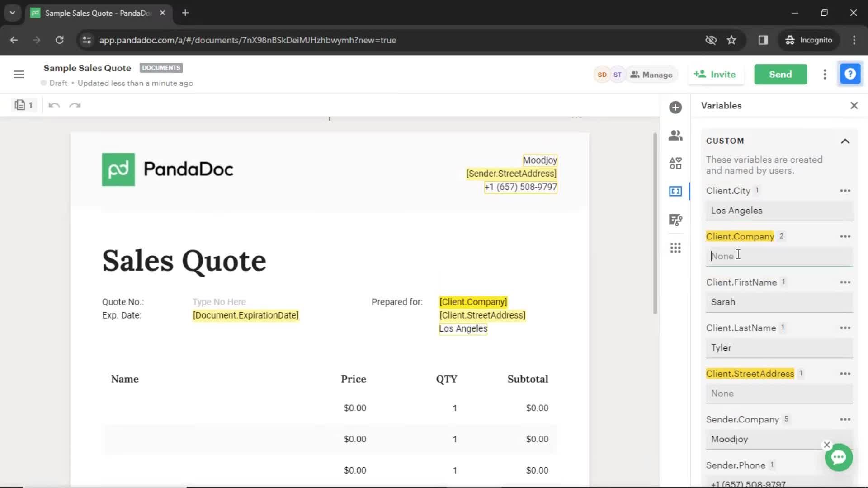The width and height of the screenshot is (868, 488).
Task: Expand Client.Company variable options
Action: point(845,236)
